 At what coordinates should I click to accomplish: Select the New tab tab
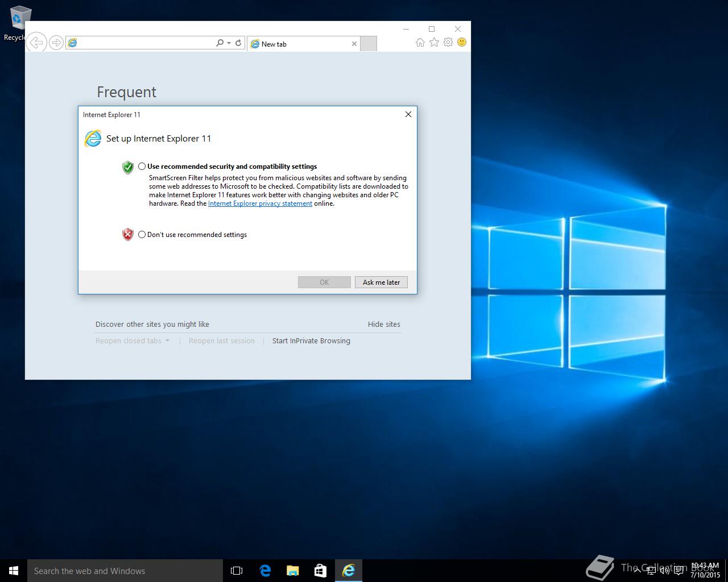[303, 44]
